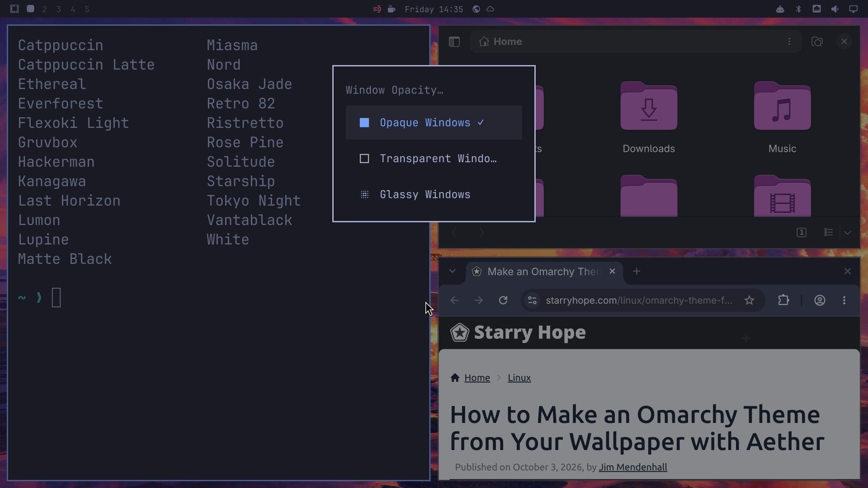
Task: Click Catppuccin Latte text in terminal
Action: click(86, 65)
